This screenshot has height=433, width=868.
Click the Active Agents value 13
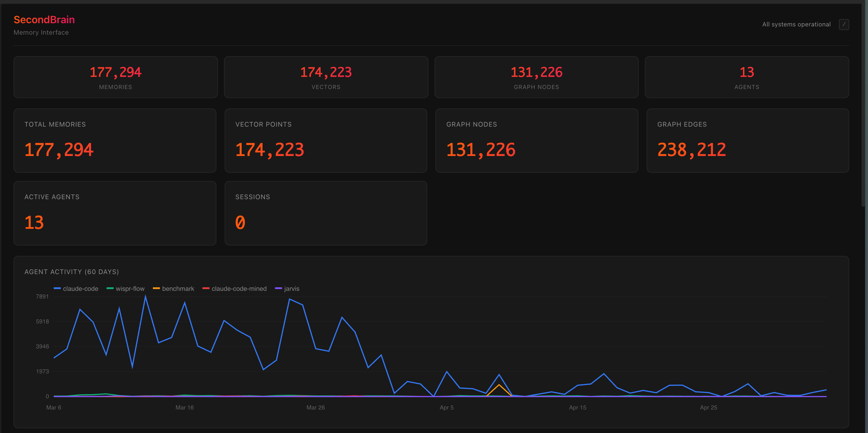tap(34, 222)
